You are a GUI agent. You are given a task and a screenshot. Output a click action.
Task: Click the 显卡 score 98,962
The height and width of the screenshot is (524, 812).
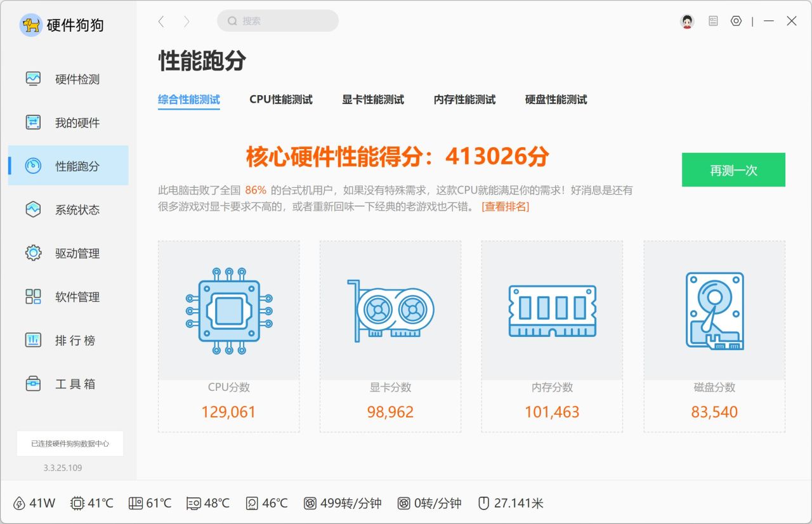390,412
